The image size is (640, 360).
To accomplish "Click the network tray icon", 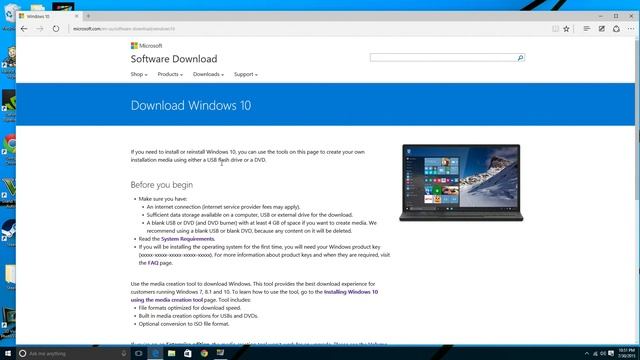I will [595, 353].
